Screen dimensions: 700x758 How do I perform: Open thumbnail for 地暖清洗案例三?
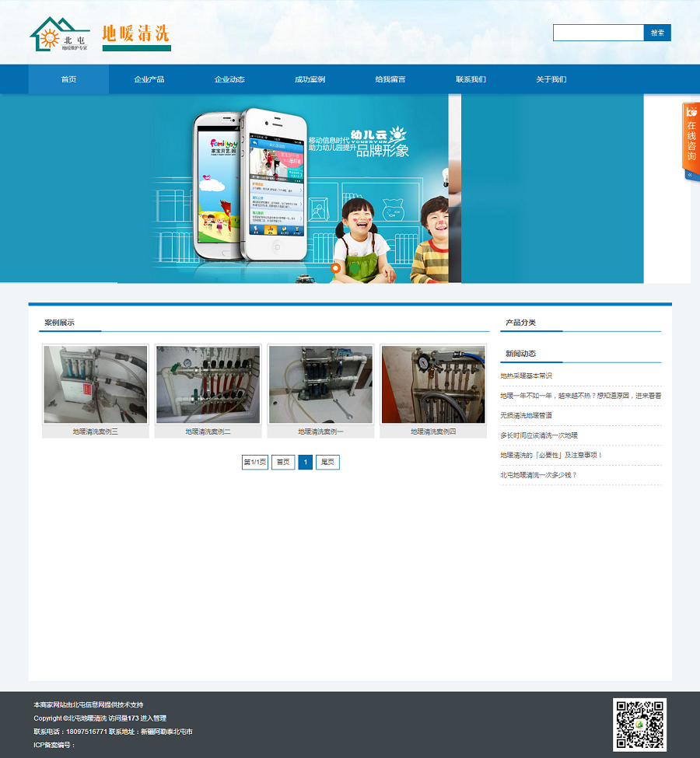[x=96, y=385]
